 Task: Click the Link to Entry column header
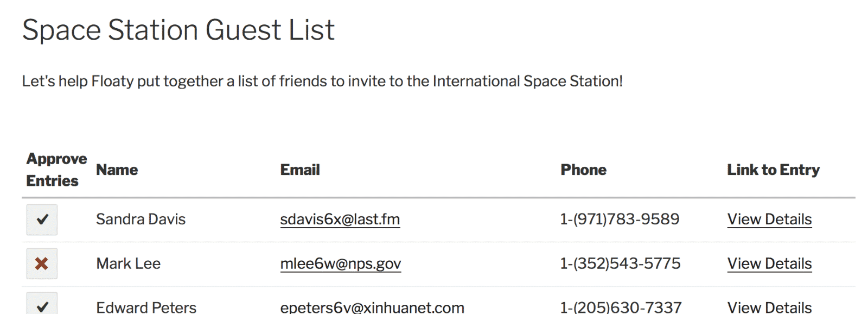click(773, 169)
